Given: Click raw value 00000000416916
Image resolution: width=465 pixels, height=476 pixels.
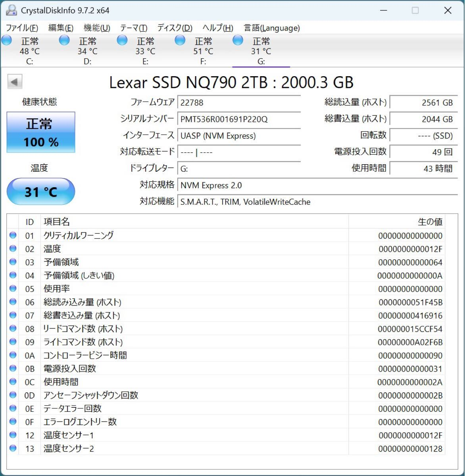Looking at the screenshot, I should [x=410, y=316].
